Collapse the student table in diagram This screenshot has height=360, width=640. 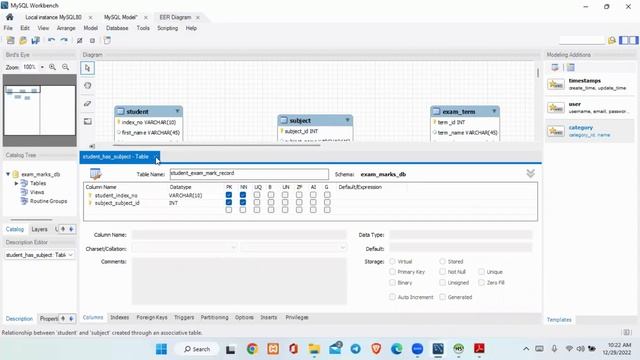coord(178,111)
